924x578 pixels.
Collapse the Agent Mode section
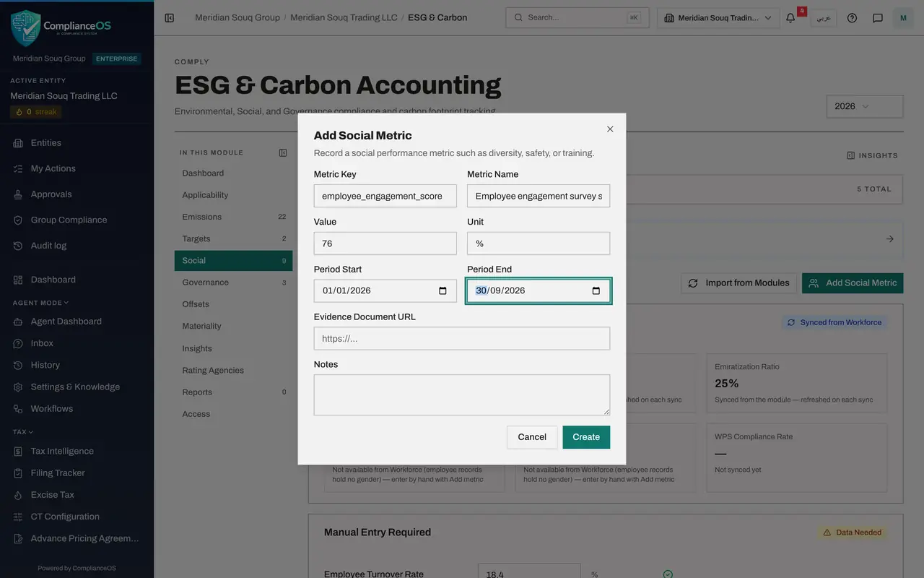(41, 303)
